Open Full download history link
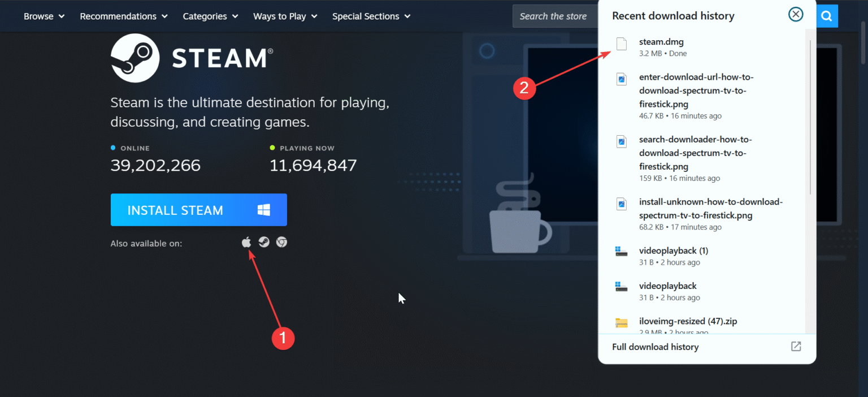 coord(656,347)
